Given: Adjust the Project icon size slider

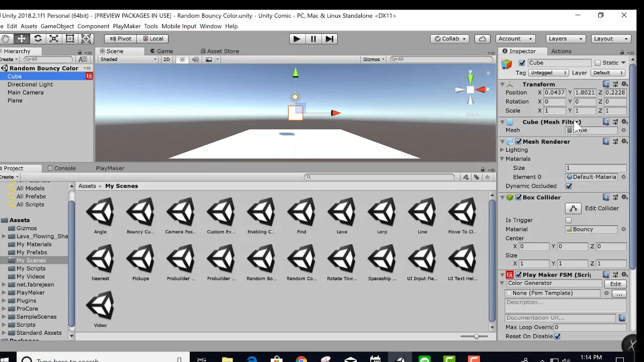Looking at the screenshot, I should point(475,336).
